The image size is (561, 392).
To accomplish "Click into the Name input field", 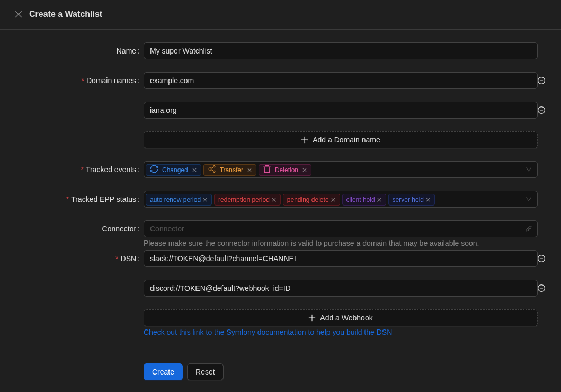I will [340, 51].
